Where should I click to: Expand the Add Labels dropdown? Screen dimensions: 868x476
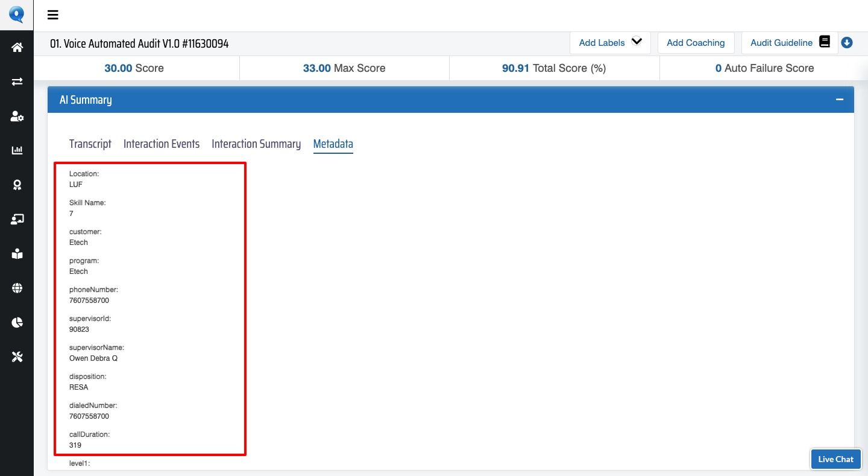[x=609, y=43]
